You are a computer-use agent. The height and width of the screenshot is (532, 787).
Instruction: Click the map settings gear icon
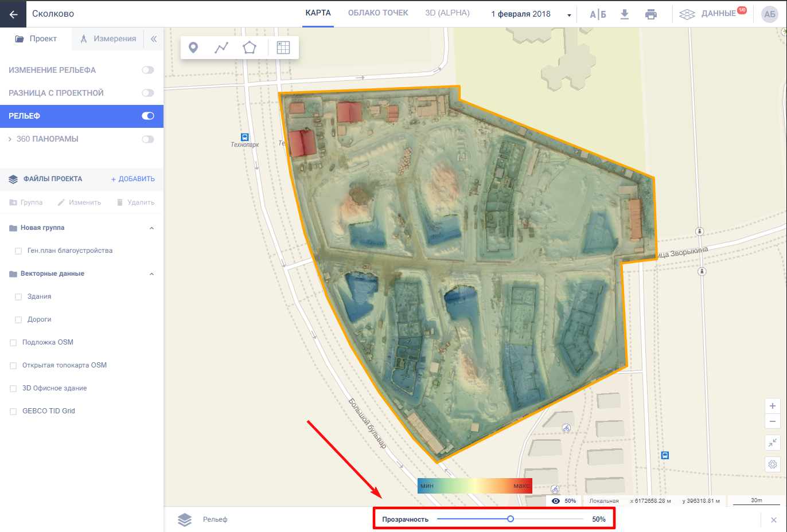click(773, 464)
